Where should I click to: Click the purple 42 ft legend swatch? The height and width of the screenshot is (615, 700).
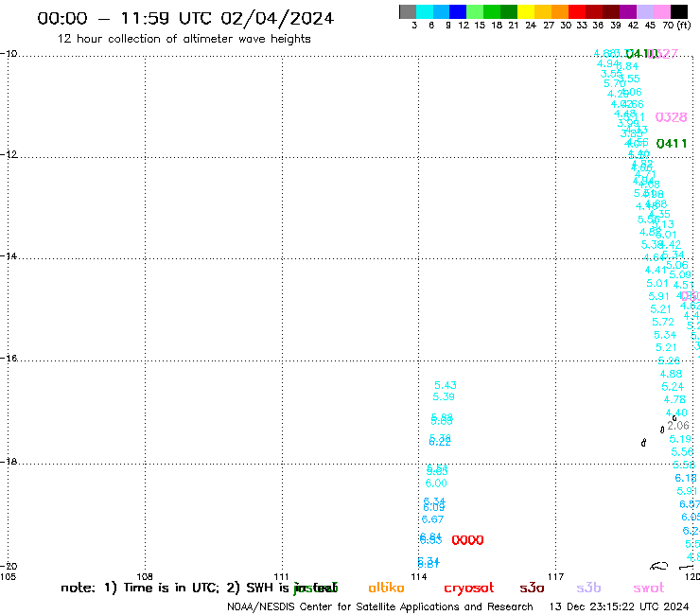click(x=628, y=11)
